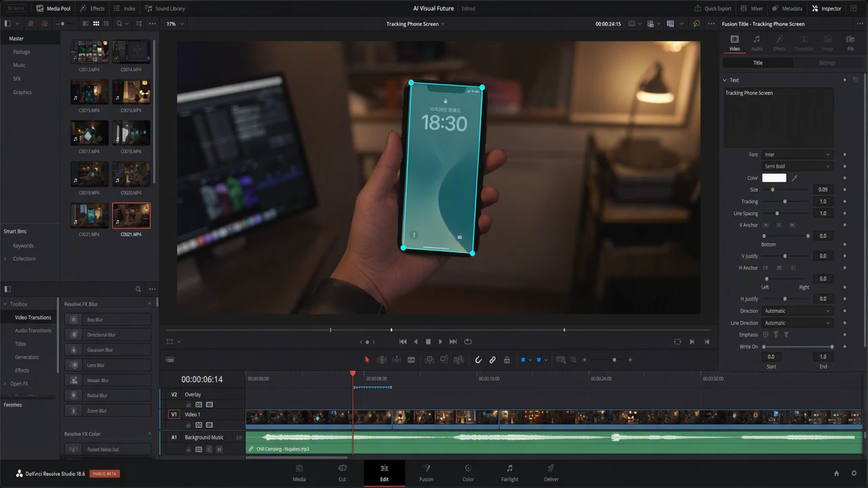
Task: Open the timeline view options icon
Action: coord(170,360)
